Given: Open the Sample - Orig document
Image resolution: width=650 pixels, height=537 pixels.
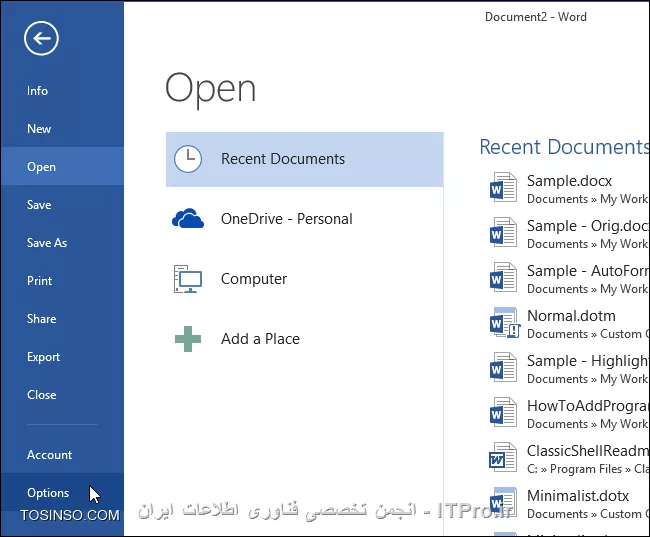Looking at the screenshot, I should pos(565,234).
